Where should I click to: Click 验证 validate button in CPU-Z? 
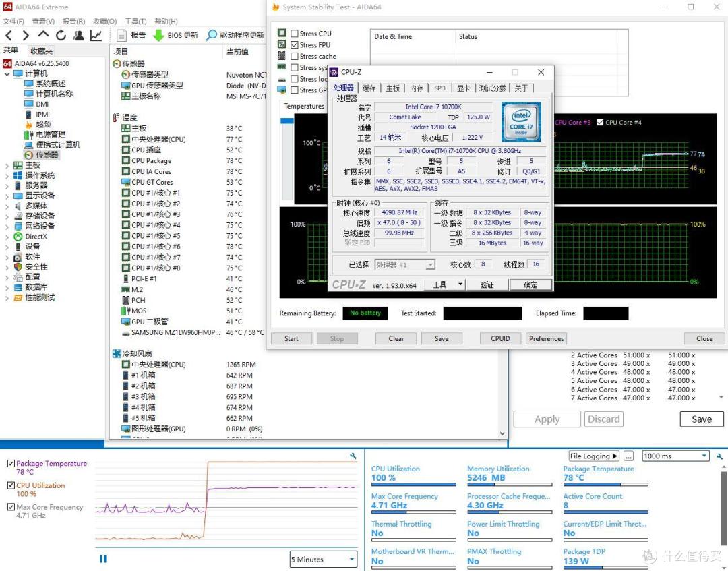coord(487,284)
